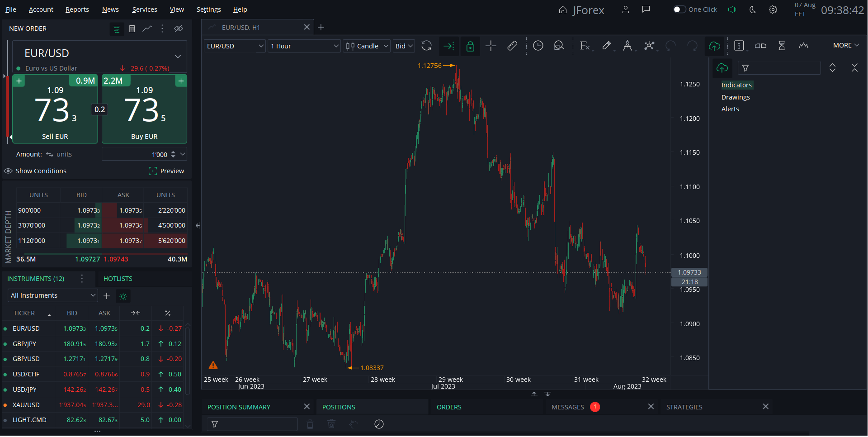Toggle the One Click trading switch
Viewport: 868px width, 437px height.
[x=679, y=9]
